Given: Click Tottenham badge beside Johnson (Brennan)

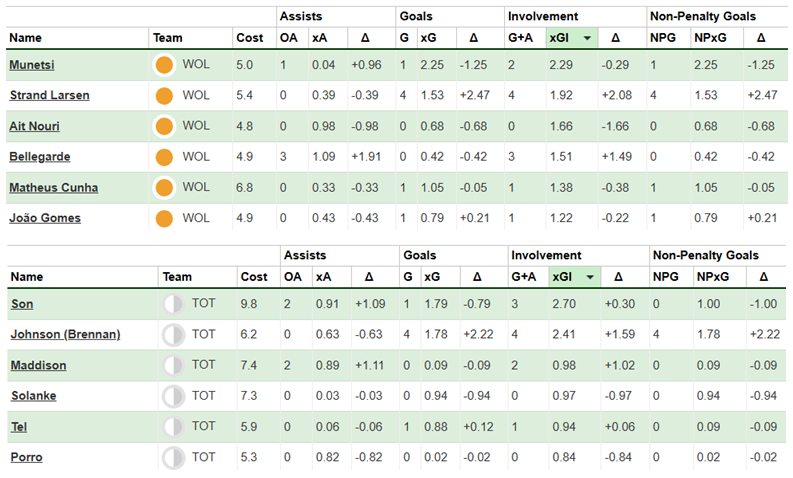Looking at the screenshot, I should pyautogui.click(x=173, y=335).
